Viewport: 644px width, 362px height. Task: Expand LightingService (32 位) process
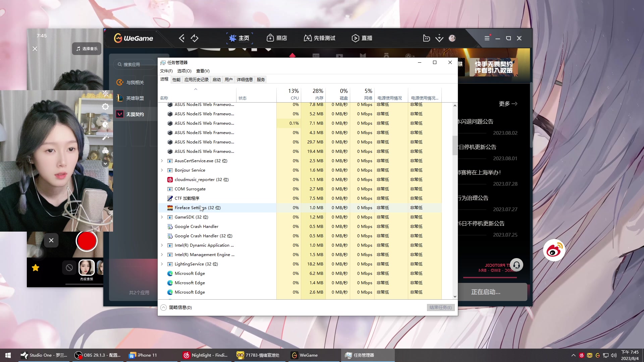(162, 264)
